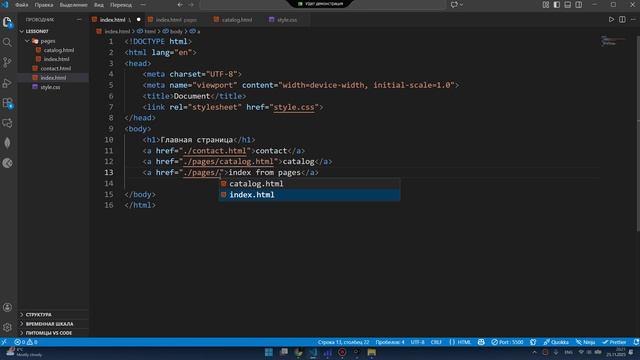Screen dimensions: 640x360
Task: Go forward with the right arrow in the title bar
Action: point(191,5)
